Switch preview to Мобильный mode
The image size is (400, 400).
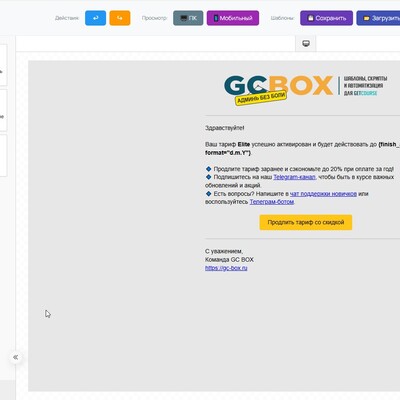click(233, 18)
